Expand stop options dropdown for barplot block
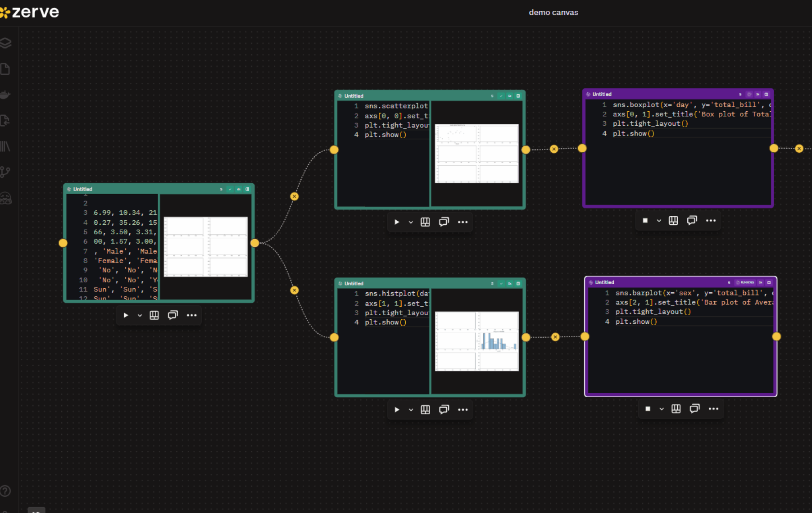 [662, 409]
